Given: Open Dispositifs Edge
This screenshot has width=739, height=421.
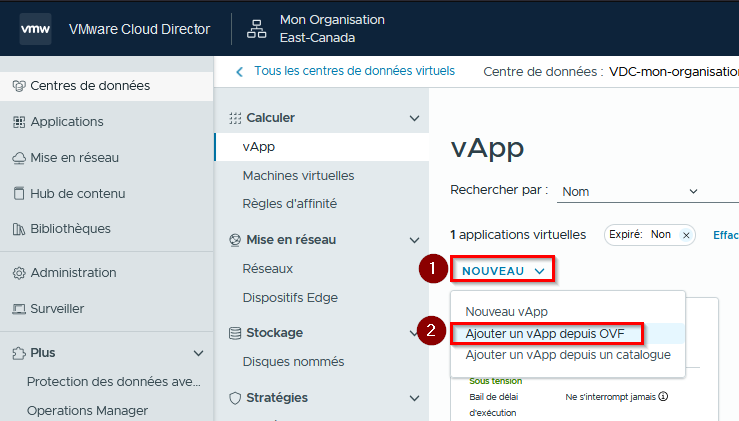Looking at the screenshot, I should click(290, 298).
